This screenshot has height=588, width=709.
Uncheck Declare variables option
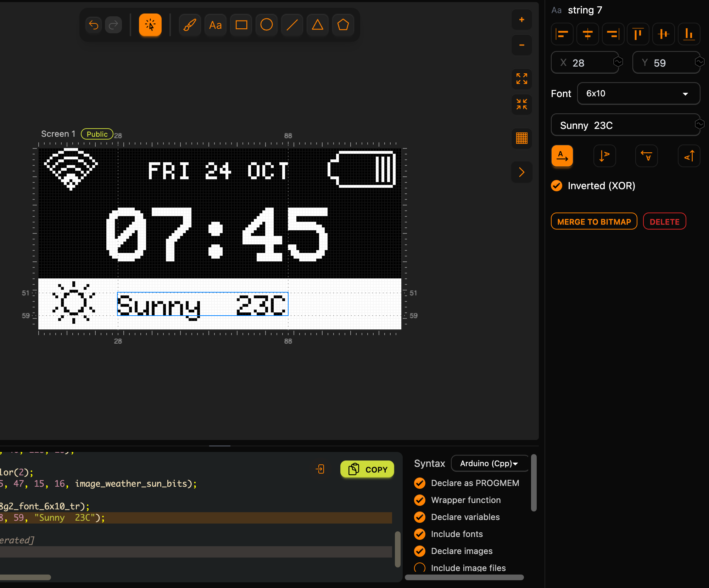tap(420, 517)
